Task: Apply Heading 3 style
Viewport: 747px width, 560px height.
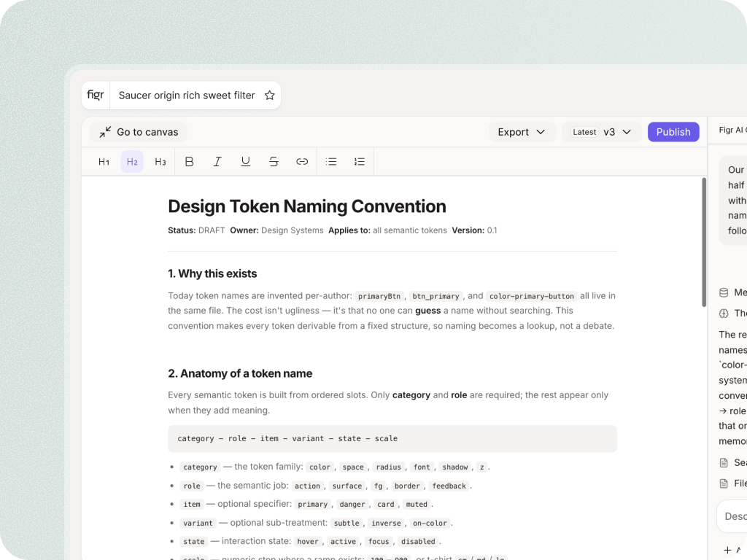Action: point(160,162)
